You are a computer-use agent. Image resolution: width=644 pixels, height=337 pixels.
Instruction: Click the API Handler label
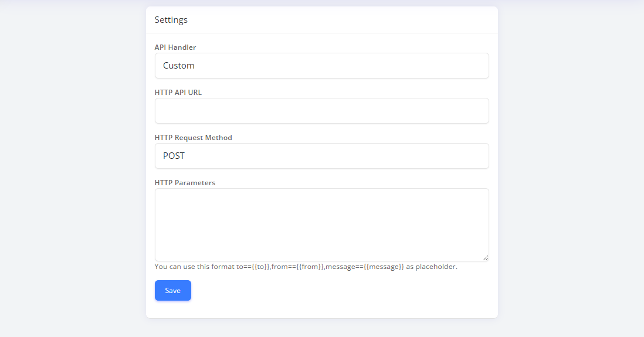pos(175,47)
